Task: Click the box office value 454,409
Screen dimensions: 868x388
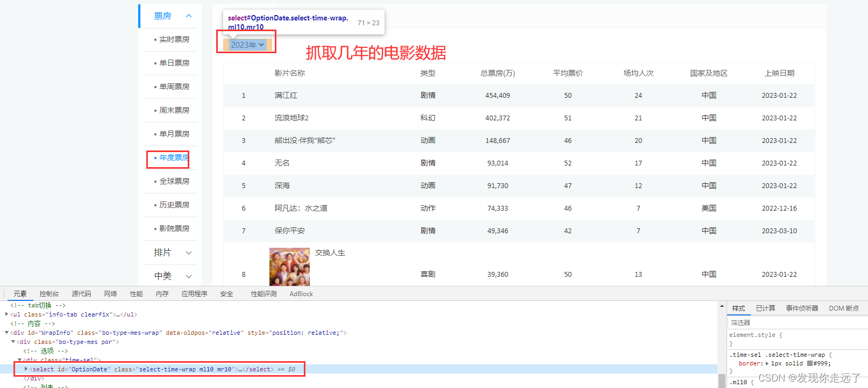Action: tap(497, 96)
